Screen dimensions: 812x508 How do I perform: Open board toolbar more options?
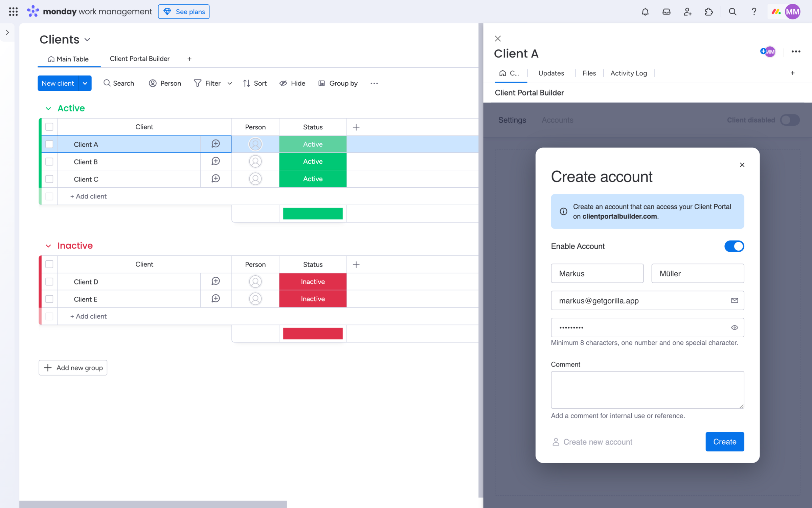click(x=374, y=83)
